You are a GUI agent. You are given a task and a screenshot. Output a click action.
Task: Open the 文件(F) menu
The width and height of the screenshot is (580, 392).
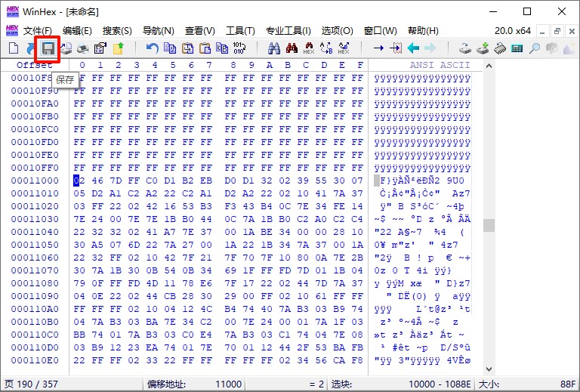pyautogui.click(x=37, y=31)
